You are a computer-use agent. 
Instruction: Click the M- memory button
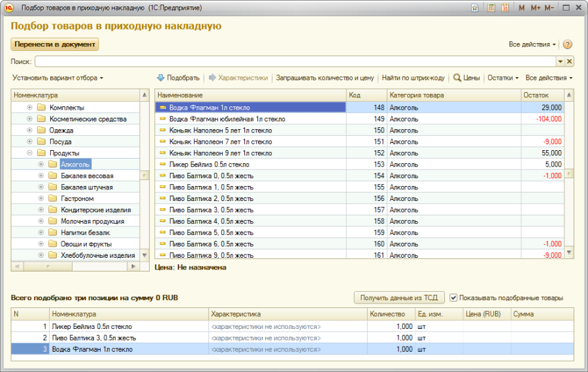click(549, 8)
